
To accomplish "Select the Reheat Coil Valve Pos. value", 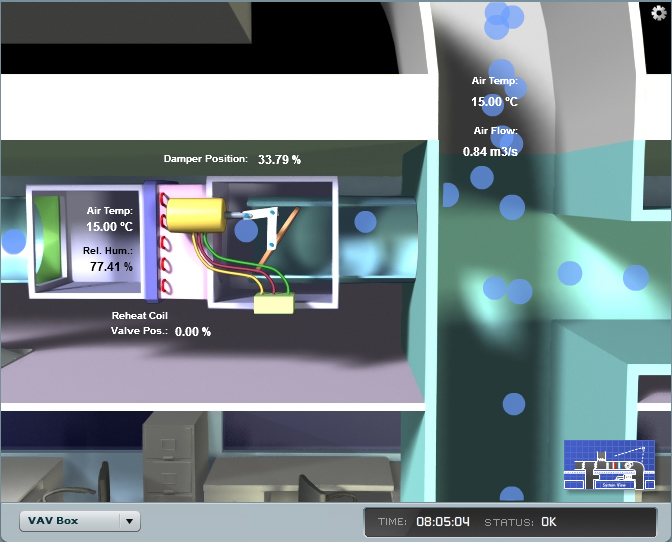I will click(192, 331).
